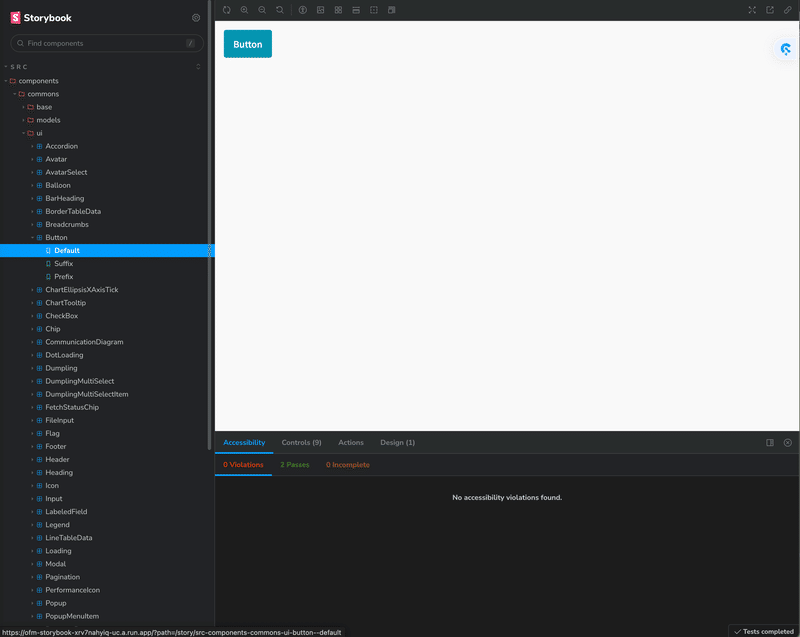Click the Storybook logo
This screenshot has height=637, width=800.
pos(41,18)
